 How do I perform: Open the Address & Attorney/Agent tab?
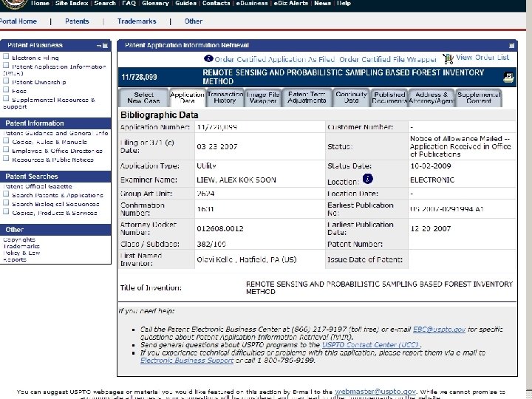432,98
